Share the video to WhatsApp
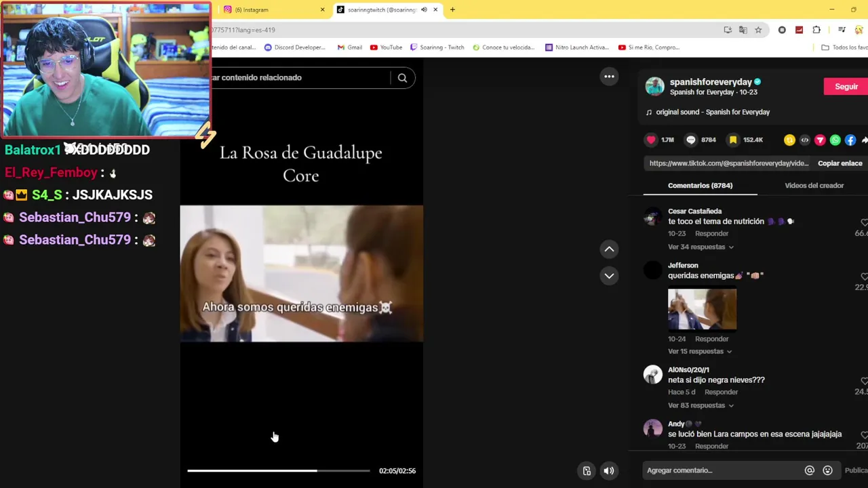 click(835, 140)
